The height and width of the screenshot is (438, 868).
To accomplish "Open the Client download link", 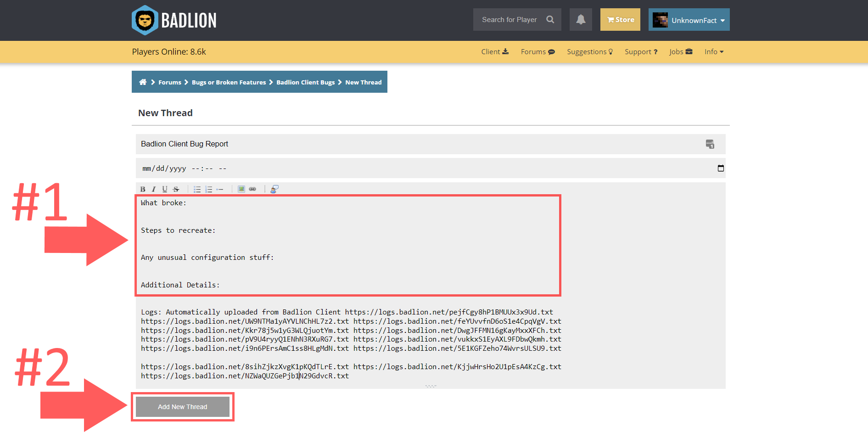I will point(495,51).
